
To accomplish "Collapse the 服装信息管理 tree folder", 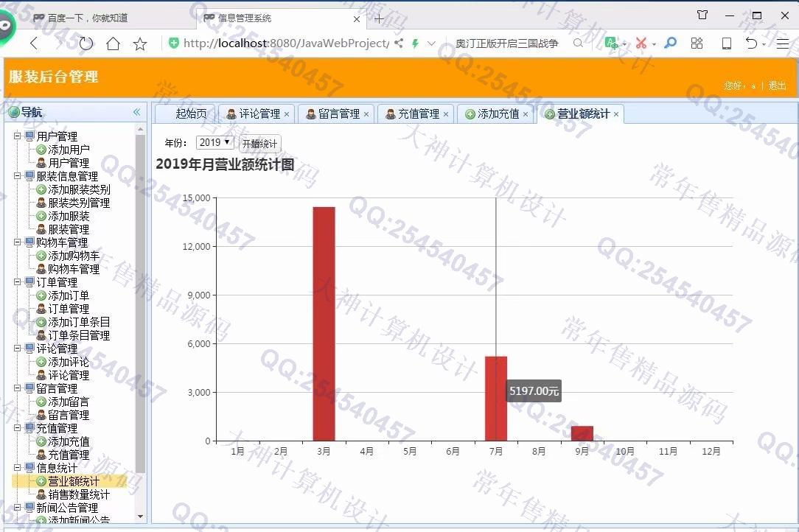I will point(18,176).
